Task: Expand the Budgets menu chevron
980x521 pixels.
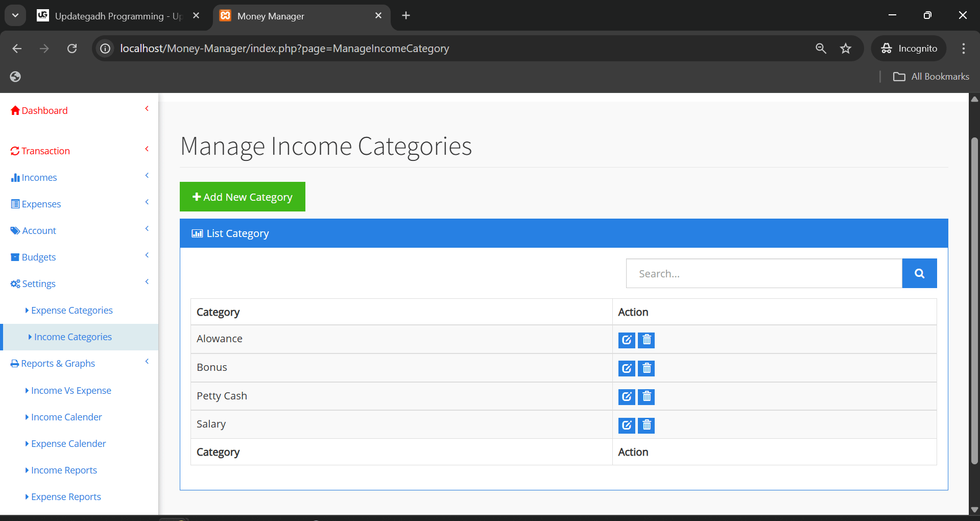Action: pyautogui.click(x=147, y=255)
